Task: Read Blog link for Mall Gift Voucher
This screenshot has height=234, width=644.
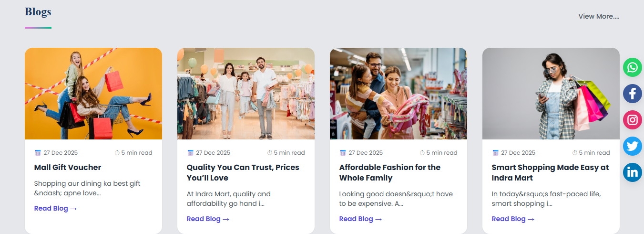Action: 55,208
